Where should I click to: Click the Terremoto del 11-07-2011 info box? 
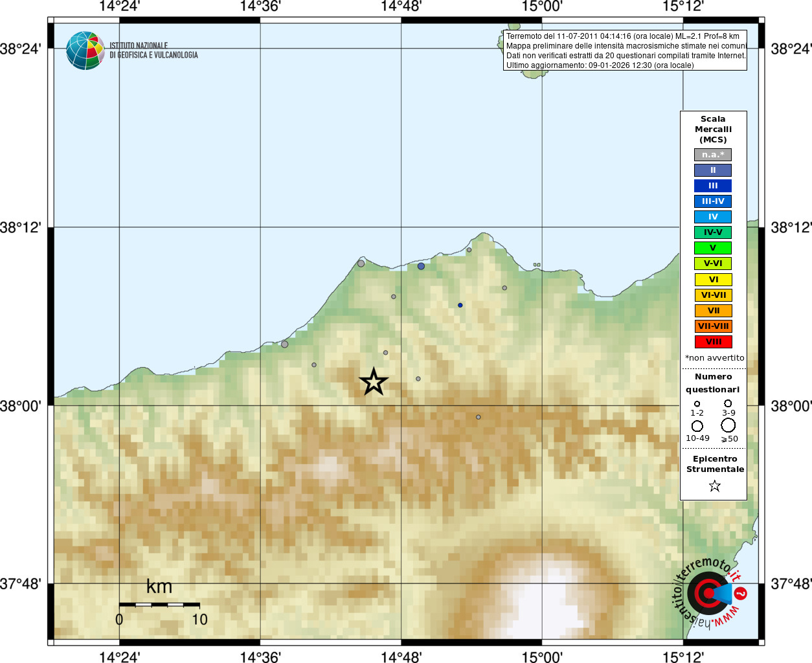[625, 51]
